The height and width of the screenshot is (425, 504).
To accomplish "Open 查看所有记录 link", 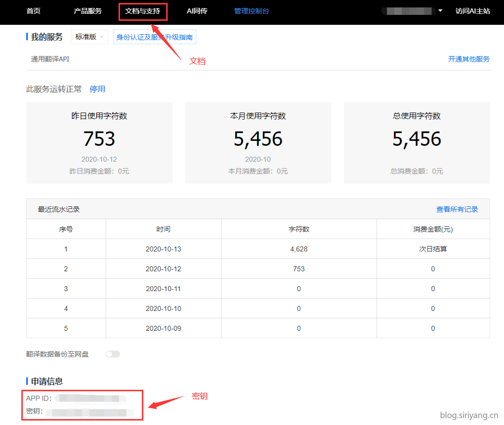I will [x=457, y=209].
